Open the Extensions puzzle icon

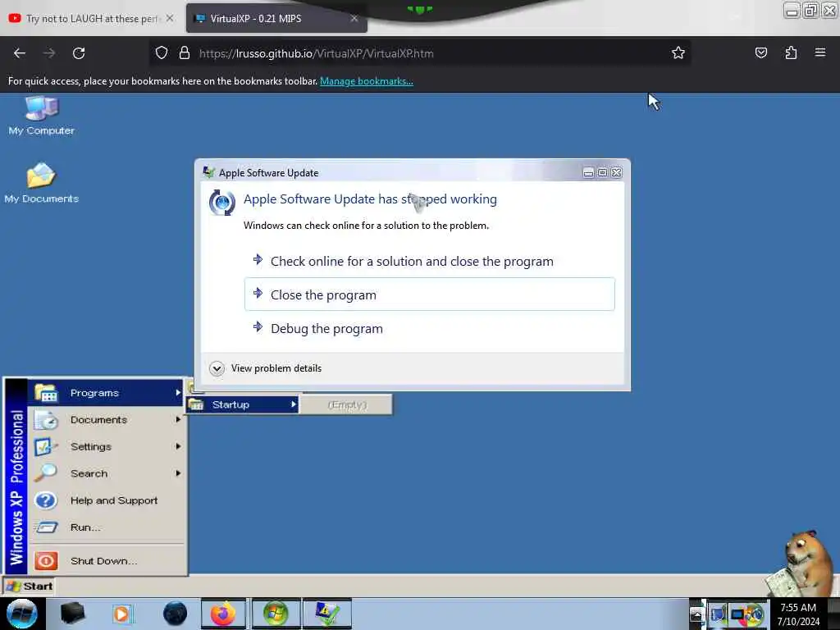pyautogui.click(x=791, y=52)
